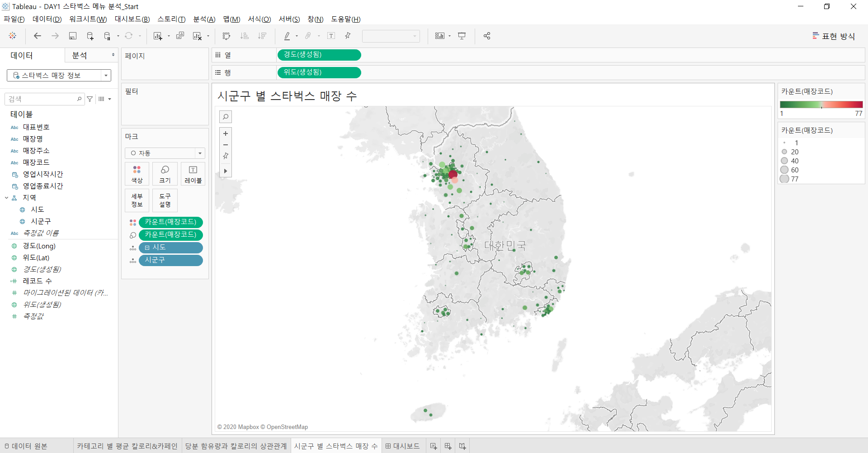Open the 맵 menu
868x453 pixels.
coord(231,19)
